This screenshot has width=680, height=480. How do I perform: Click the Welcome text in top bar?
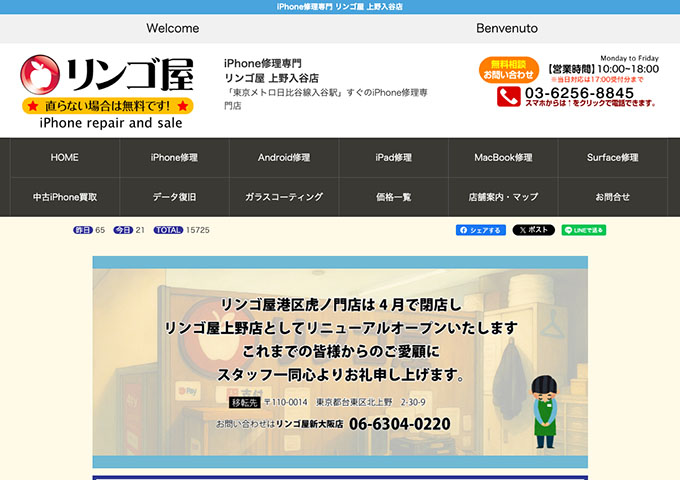tap(173, 28)
